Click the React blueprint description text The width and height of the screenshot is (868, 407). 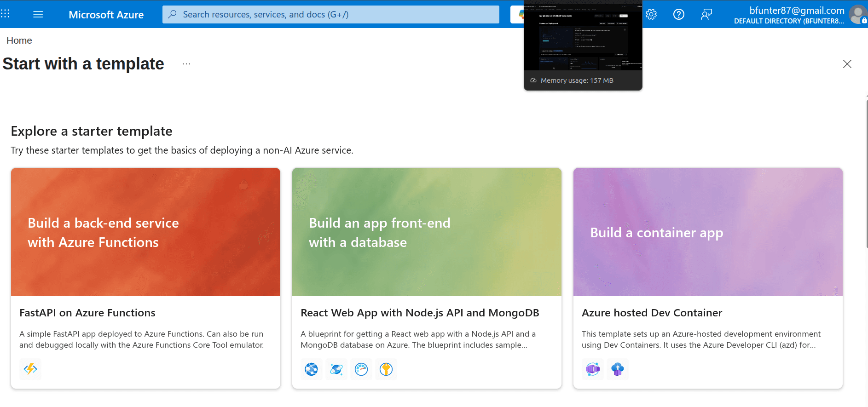418,339
